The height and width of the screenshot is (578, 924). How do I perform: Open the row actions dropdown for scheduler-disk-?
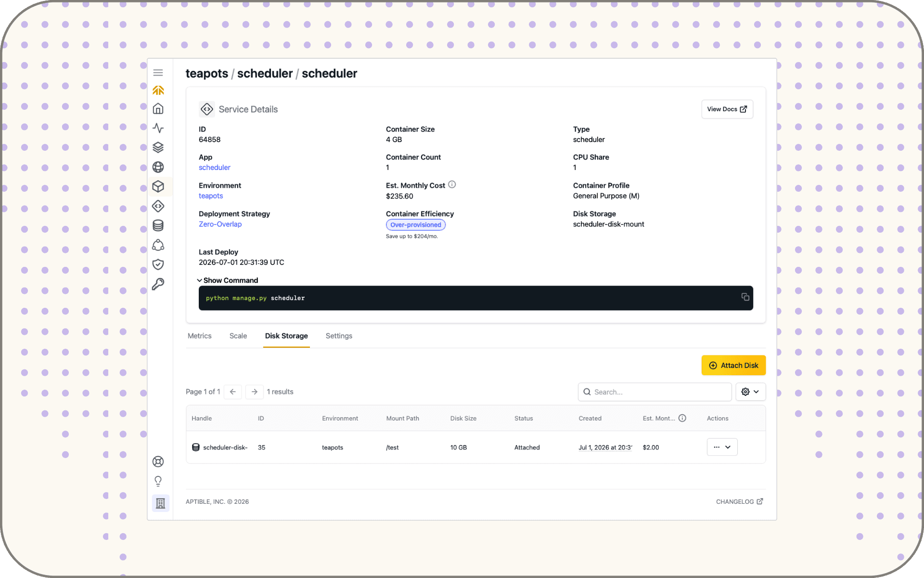722,447
